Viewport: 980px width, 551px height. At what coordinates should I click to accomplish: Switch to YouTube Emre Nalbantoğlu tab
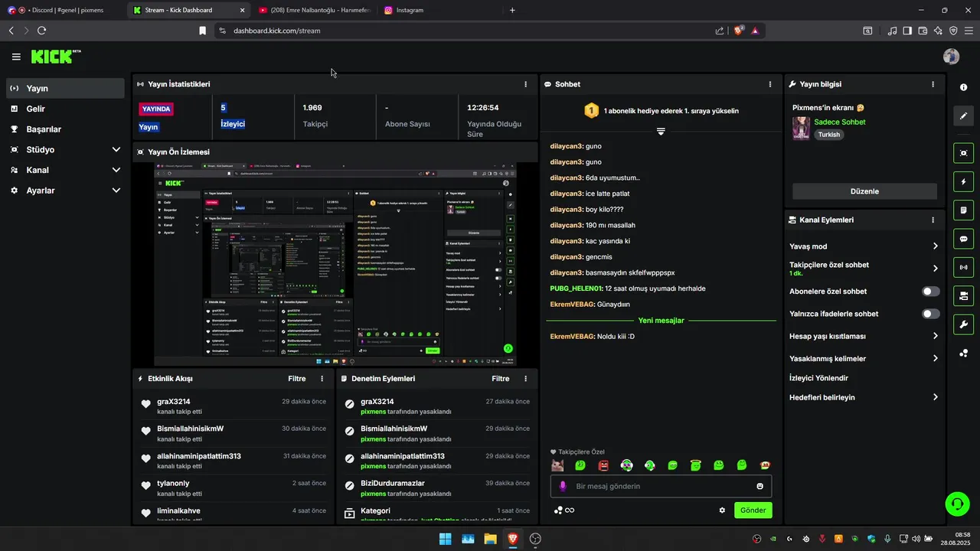tap(314, 10)
